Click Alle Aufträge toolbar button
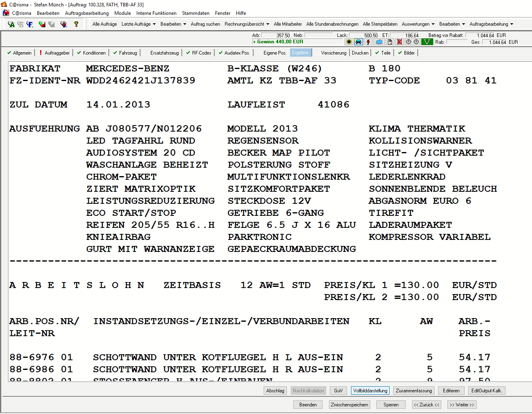The height and width of the screenshot is (414, 532). tap(105, 24)
